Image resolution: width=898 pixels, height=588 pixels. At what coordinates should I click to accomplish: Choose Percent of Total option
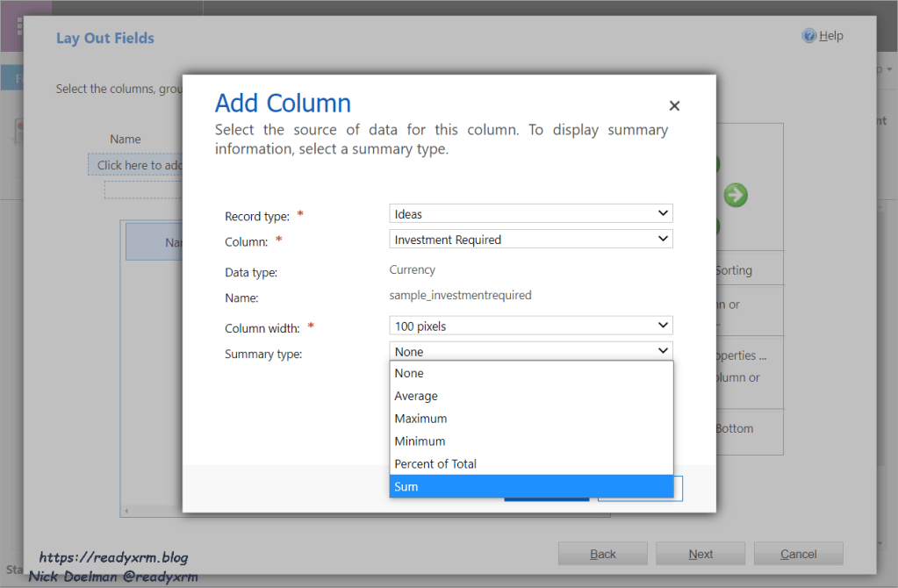click(x=530, y=463)
